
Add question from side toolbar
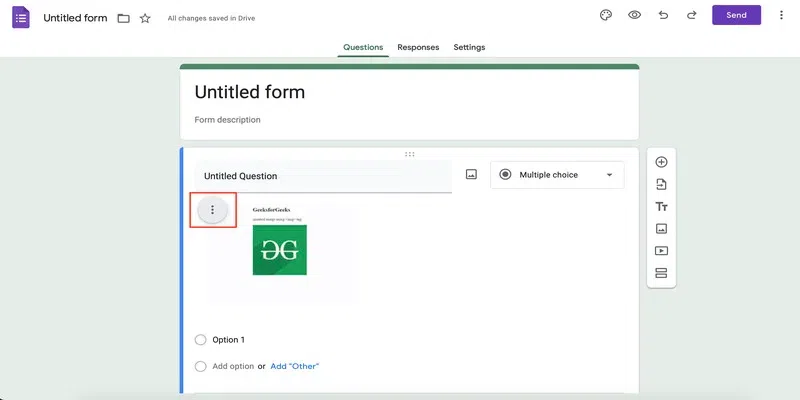[x=661, y=162]
